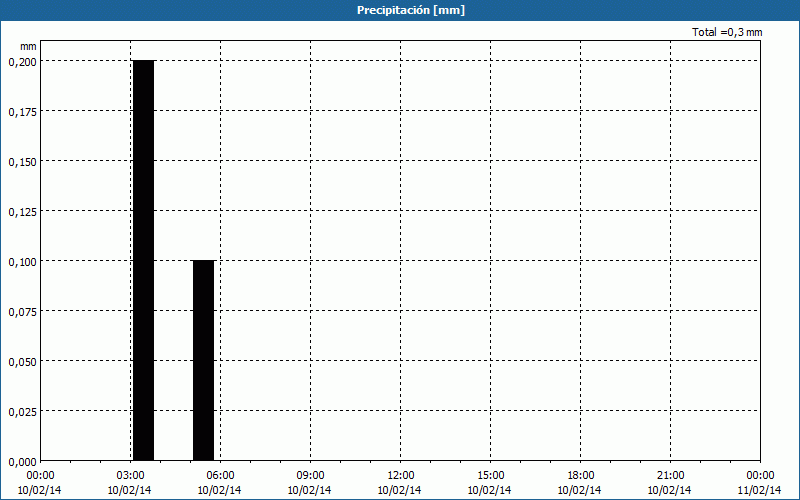Click the 11/02/14 date label
This screenshot has width=800, height=500.
point(760,490)
